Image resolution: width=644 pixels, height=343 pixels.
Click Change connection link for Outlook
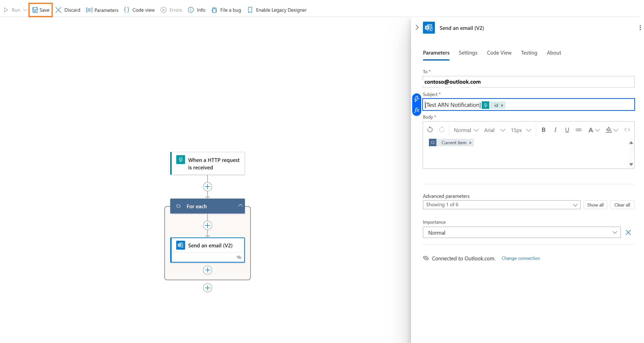521,258
